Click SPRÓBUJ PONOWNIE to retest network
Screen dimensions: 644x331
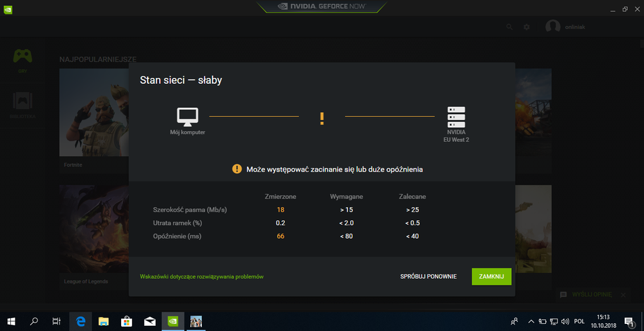click(429, 277)
